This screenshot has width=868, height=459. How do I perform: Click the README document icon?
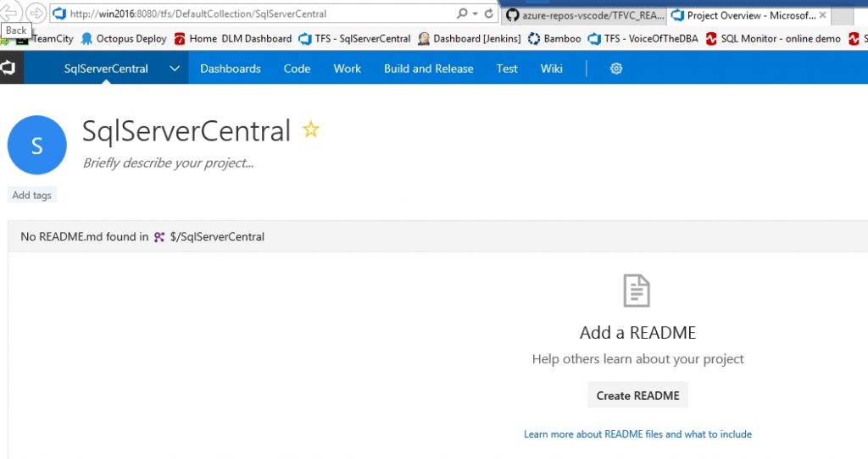click(637, 290)
